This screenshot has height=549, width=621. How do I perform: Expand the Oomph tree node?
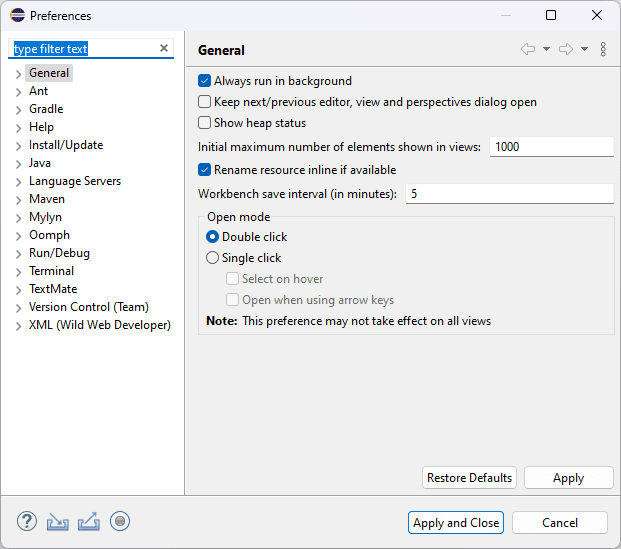18,236
